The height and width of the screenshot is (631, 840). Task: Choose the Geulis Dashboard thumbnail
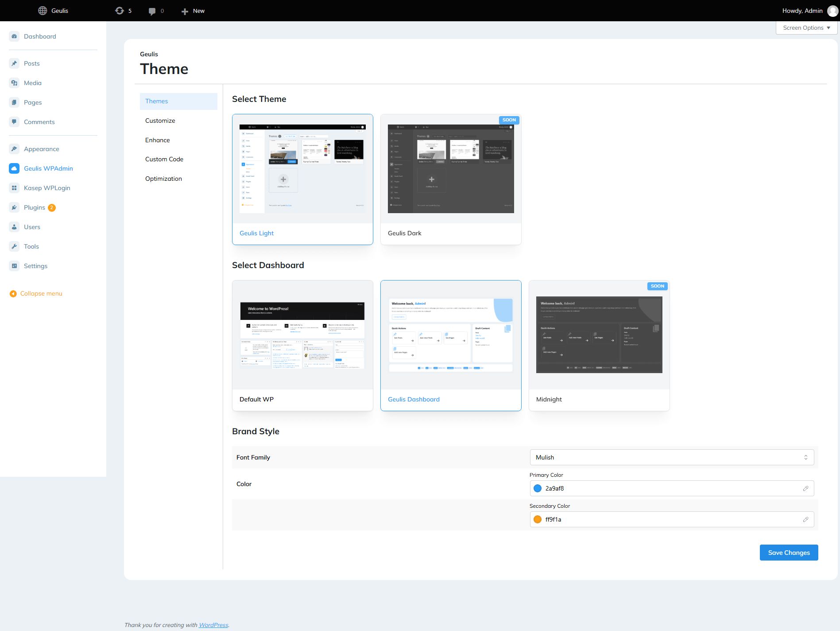[451, 335]
